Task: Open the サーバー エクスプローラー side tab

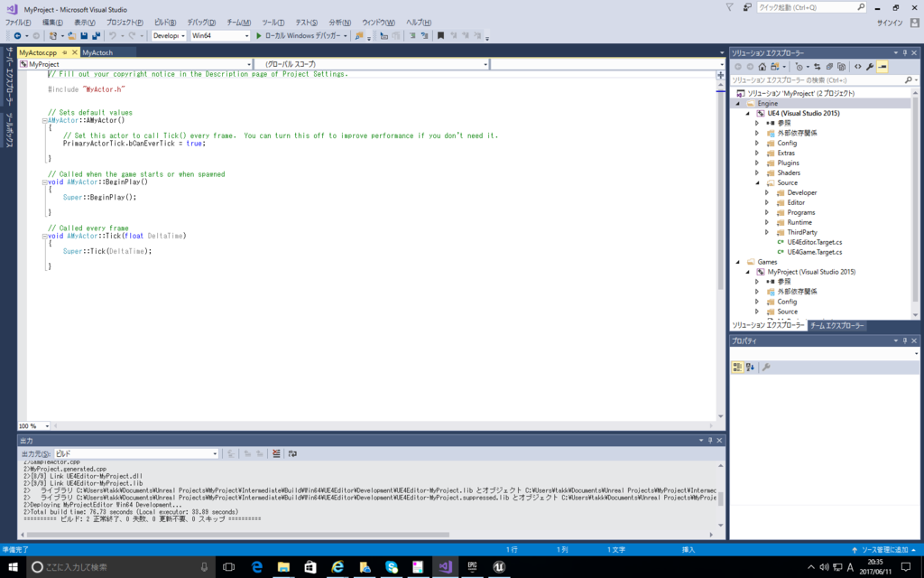Action: click(x=9, y=75)
